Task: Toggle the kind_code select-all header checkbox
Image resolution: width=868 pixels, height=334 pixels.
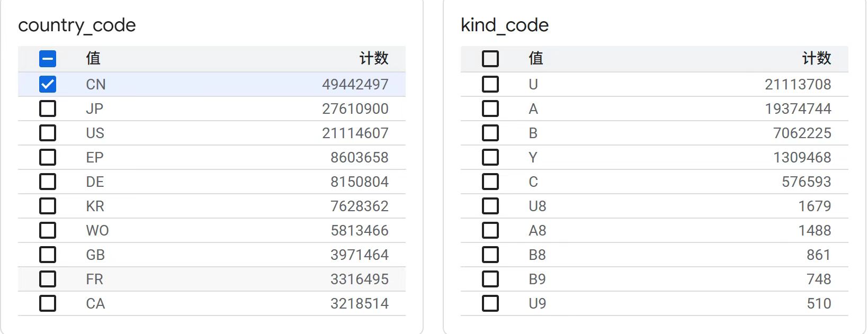Action: (x=490, y=59)
